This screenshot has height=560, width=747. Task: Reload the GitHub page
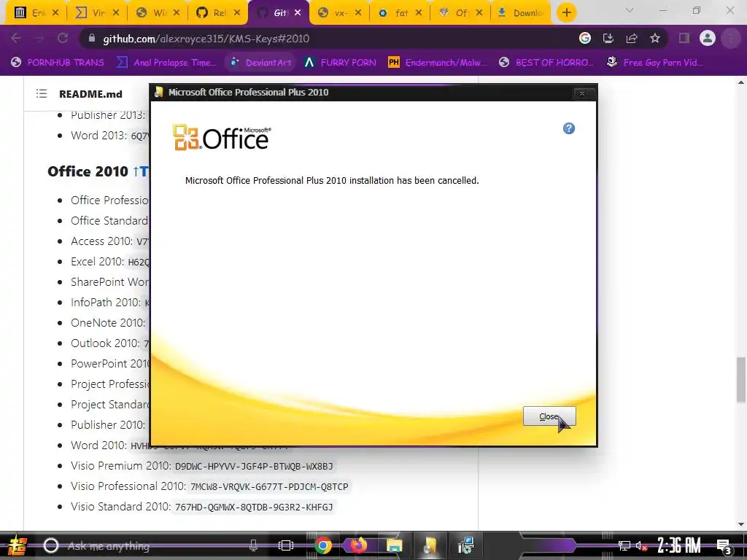coord(63,39)
